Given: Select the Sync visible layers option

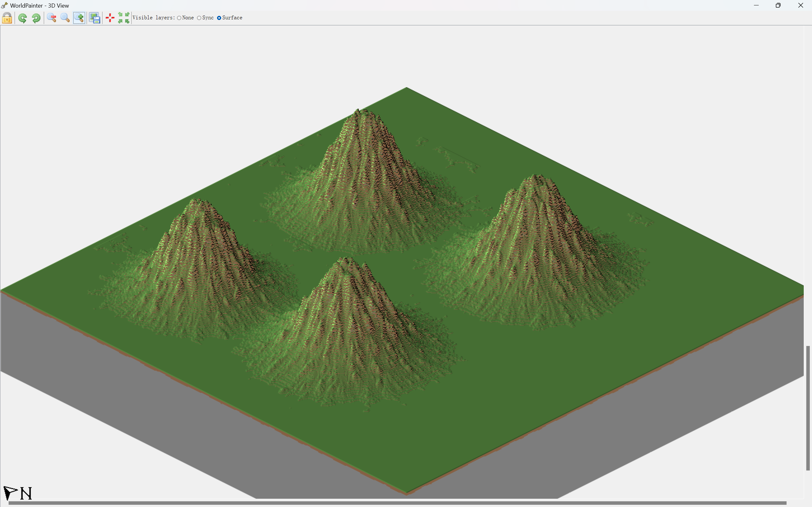Looking at the screenshot, I should 199,18.
